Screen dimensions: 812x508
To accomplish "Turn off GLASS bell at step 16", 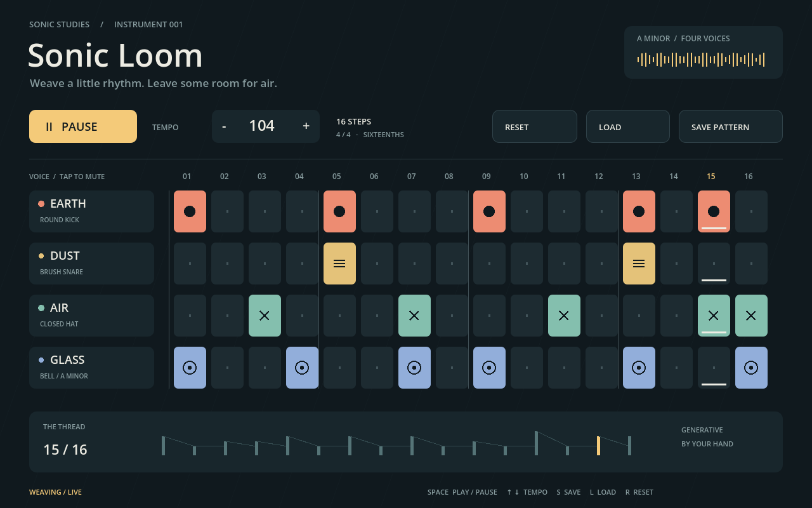I will tap(751, 368).
